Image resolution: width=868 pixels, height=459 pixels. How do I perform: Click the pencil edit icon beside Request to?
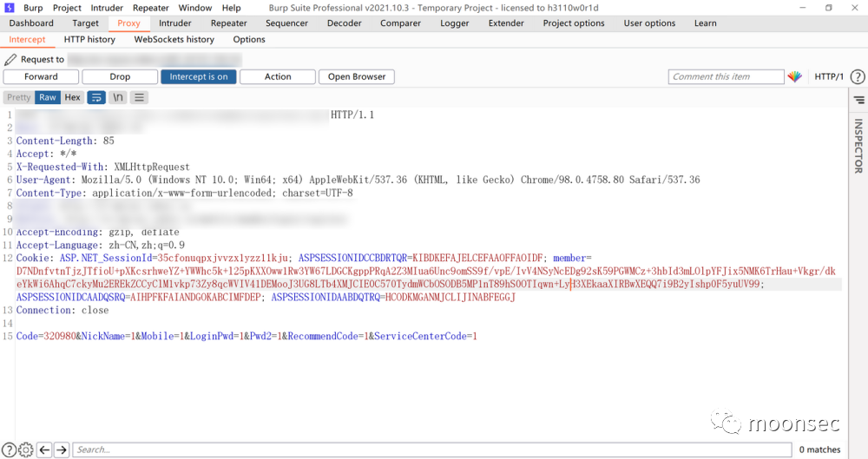[x=10, y=59]
